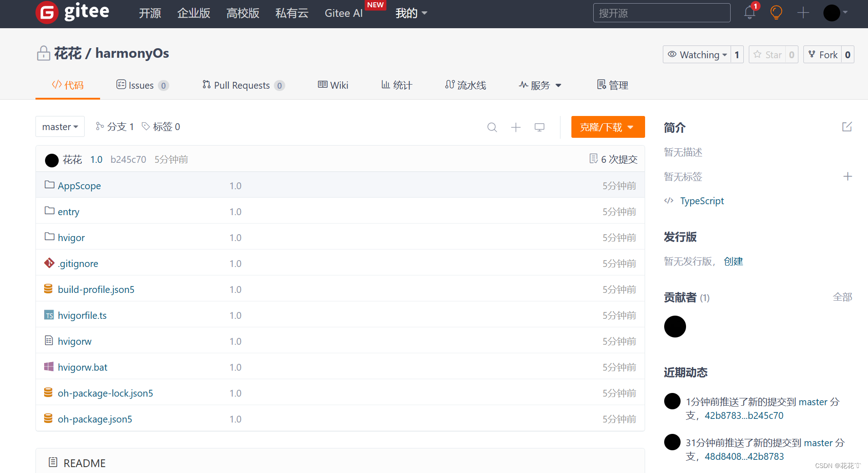The width and height of the screenshot is (868, 473).
Task: Switch to the Issues tab
Action: click(142, 85)
